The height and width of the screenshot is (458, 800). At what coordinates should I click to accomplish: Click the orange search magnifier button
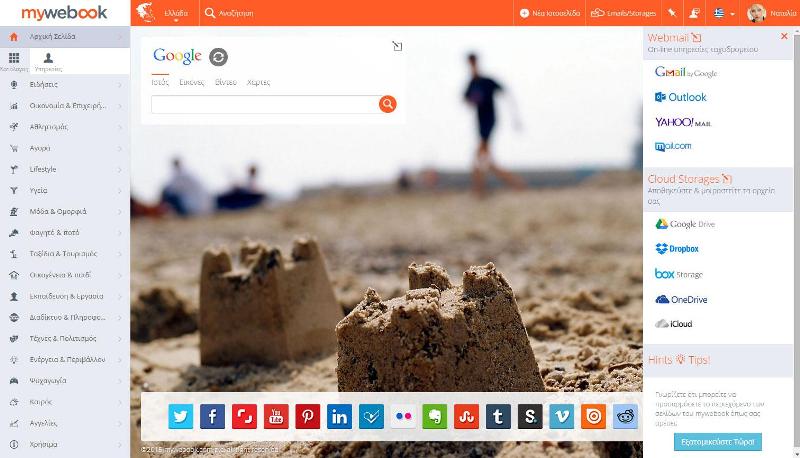[x=388, y=104]
